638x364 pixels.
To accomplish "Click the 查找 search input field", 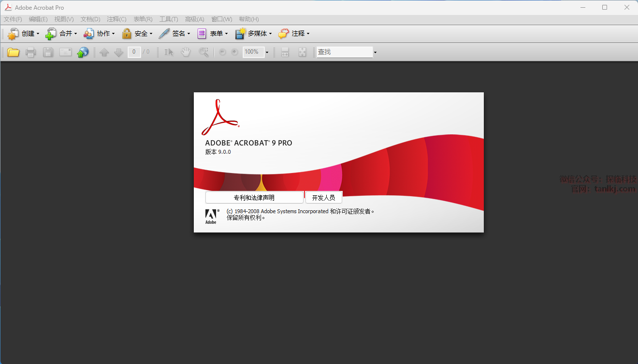I will [x=344, y=52].
